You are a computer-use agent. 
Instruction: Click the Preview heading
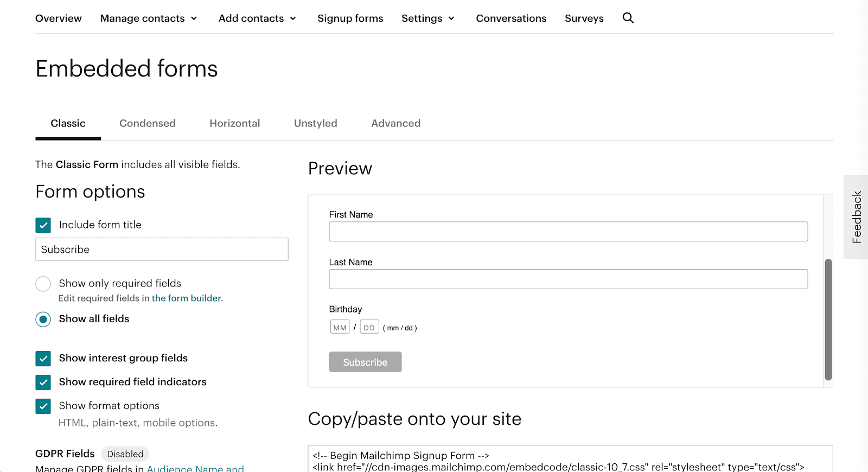click(340, 168)
